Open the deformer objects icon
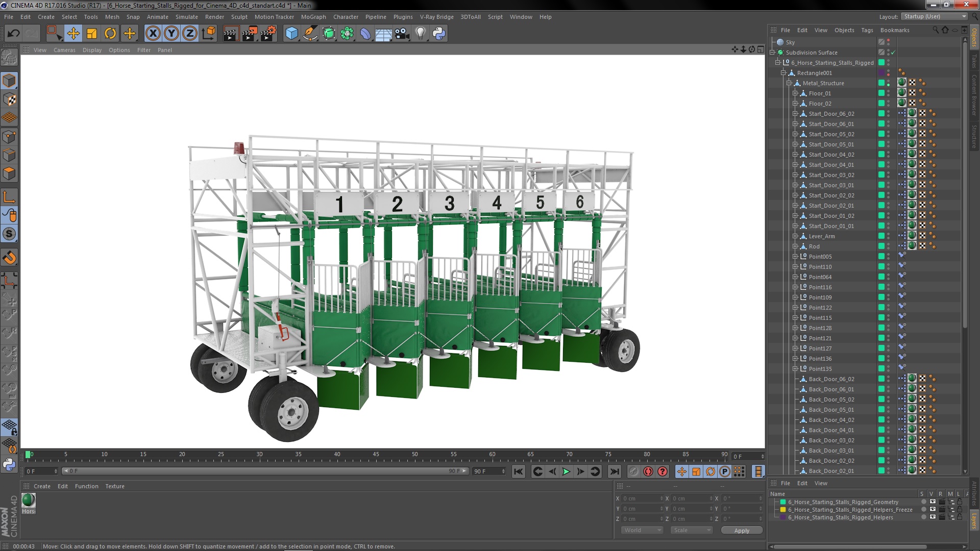The height and width of the screenshot is (551, 980). click(x=365, y=34)
